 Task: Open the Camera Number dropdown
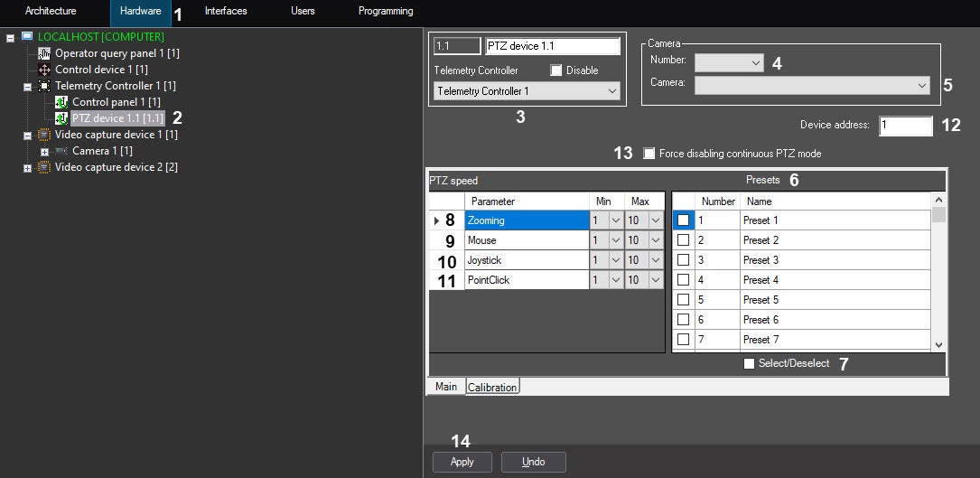(729, 62)
